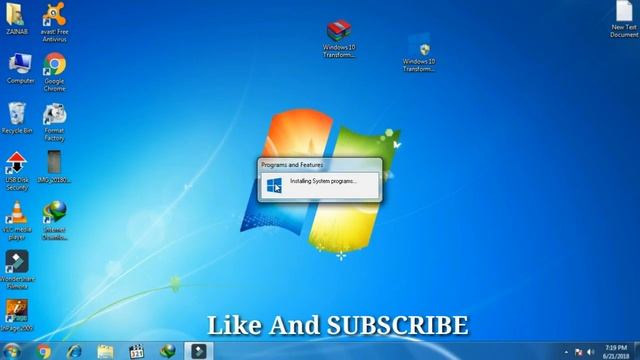
Task: Open the Computer desktop icon
Action: coord(20,69)
